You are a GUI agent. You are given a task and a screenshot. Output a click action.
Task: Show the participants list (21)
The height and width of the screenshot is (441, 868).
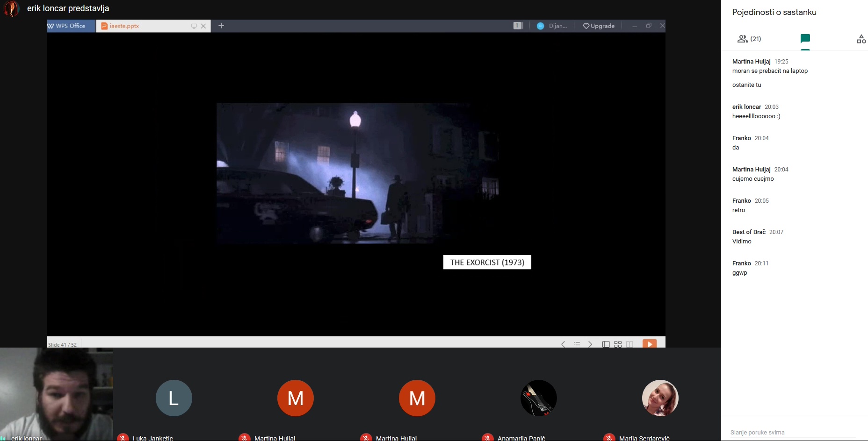[749, 39]
